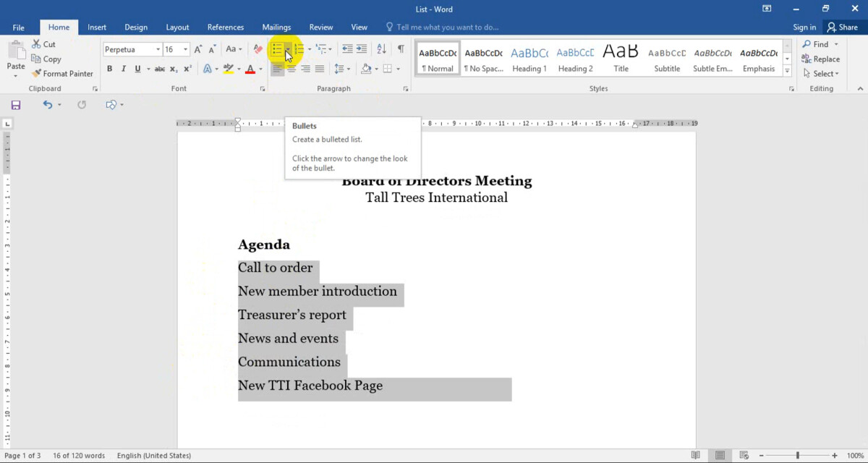868x463 pixels.
Task: Toggle Italic formatting
Action: coord(124,69)
